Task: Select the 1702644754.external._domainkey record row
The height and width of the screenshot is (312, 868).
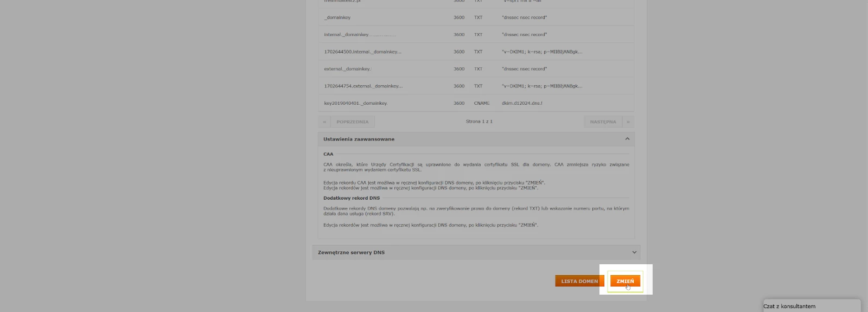Action: pos(476,86)
